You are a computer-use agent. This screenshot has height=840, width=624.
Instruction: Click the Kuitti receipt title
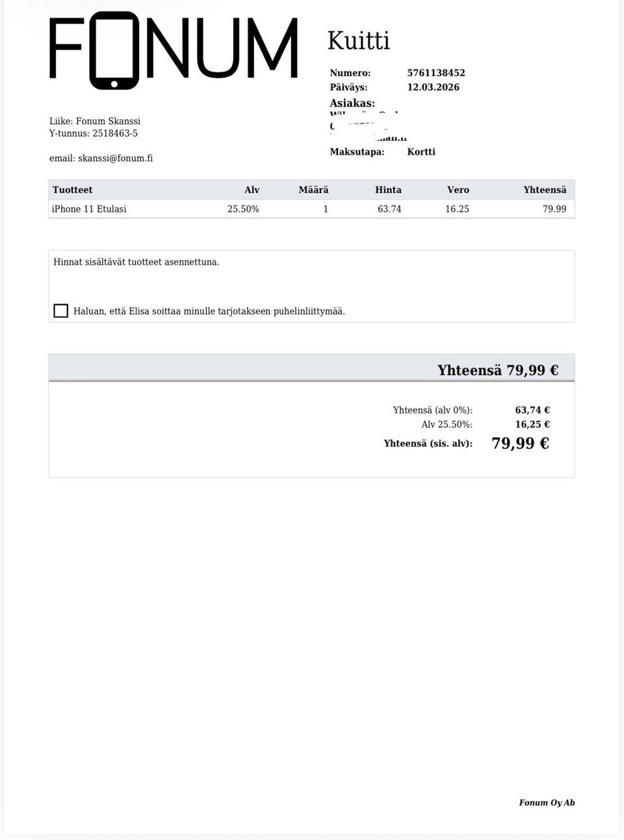(x=358, y=41)
